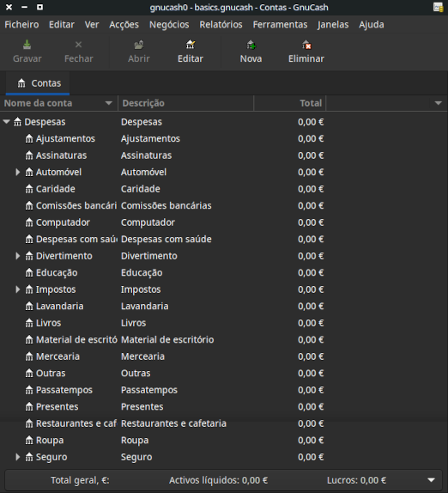Viewport: 448px width, 493px height.
Task: Click the Computador description cell
Action: click(x=148, y=222)
